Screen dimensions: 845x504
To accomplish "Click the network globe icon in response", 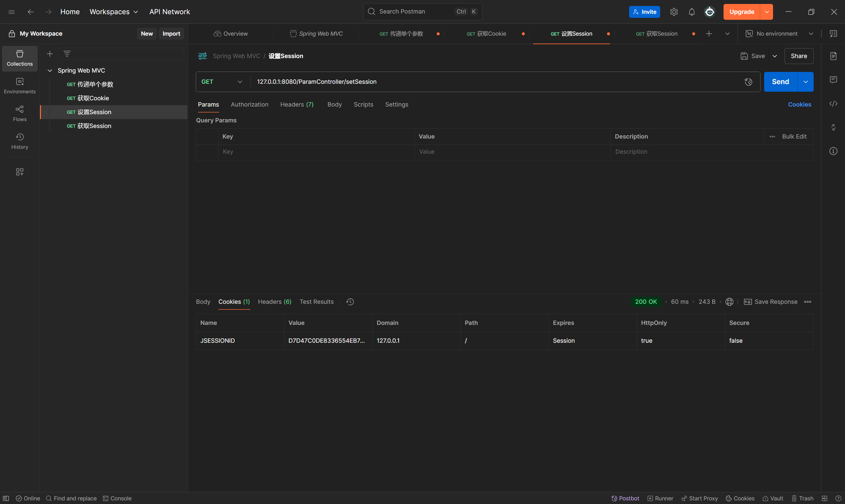I will coord(729,301).
